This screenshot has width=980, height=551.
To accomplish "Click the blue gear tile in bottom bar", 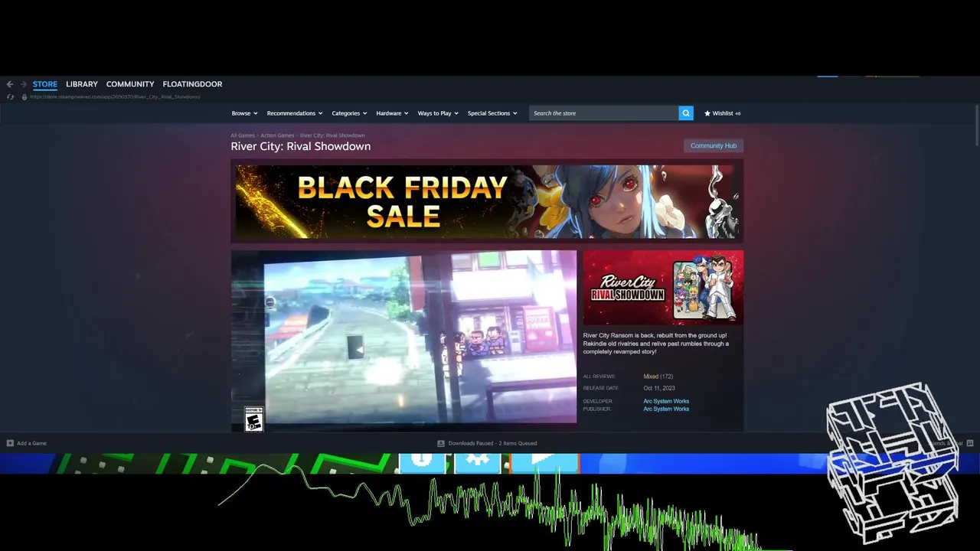I will (x=478, y=462).
